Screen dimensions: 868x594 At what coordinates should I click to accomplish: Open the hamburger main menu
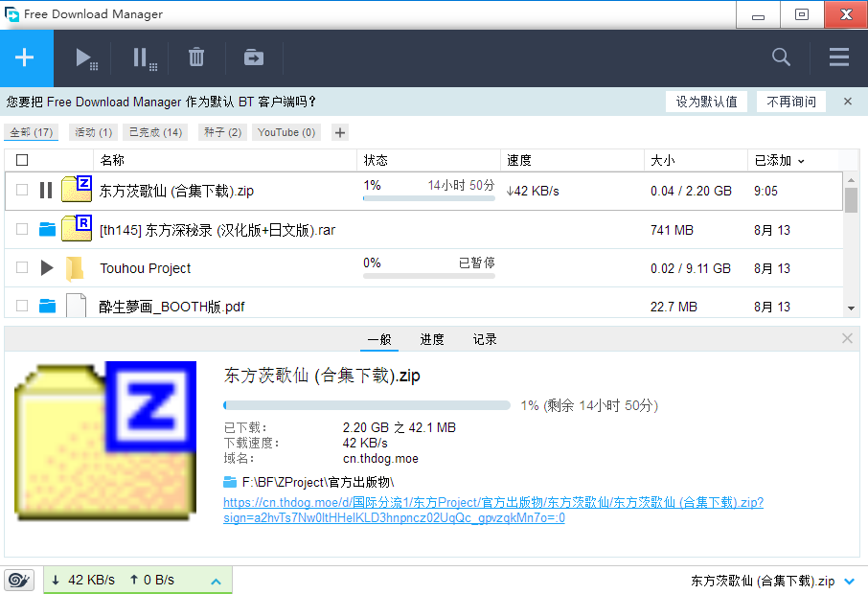[x=839, y=57]
